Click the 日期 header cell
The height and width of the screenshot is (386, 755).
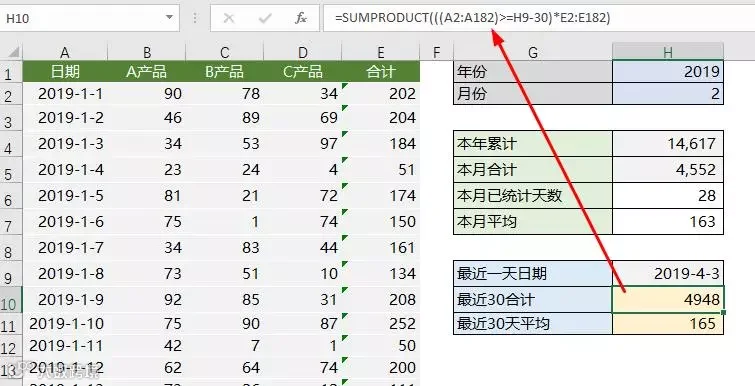[65, 72]
